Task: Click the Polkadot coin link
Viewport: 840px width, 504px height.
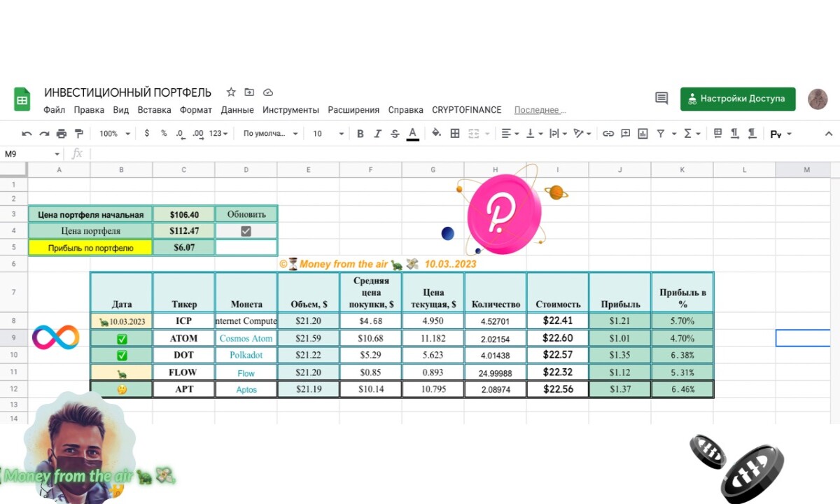Action: [x=246, y=355]
